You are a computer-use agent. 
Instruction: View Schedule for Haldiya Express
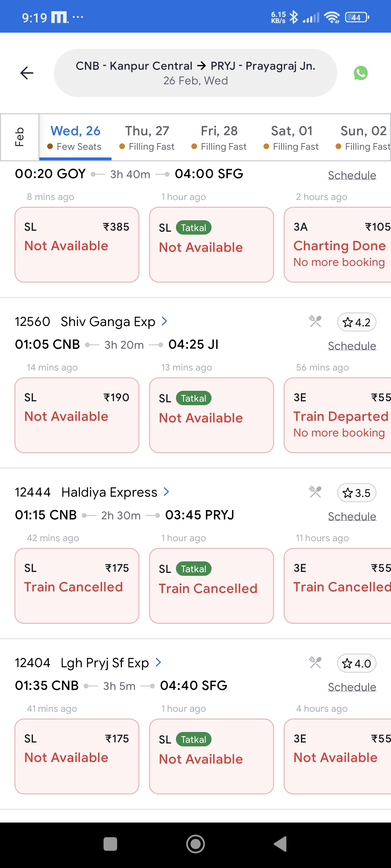click(x=352, y=516)
